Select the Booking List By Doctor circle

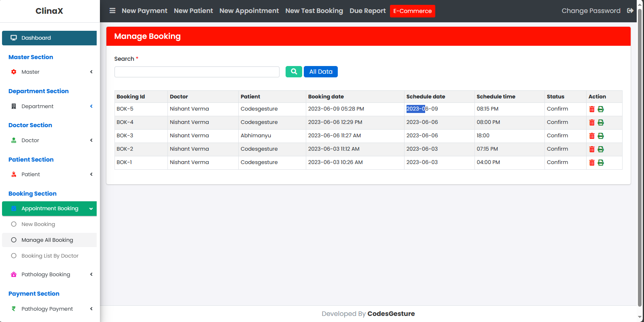point(14,256)
